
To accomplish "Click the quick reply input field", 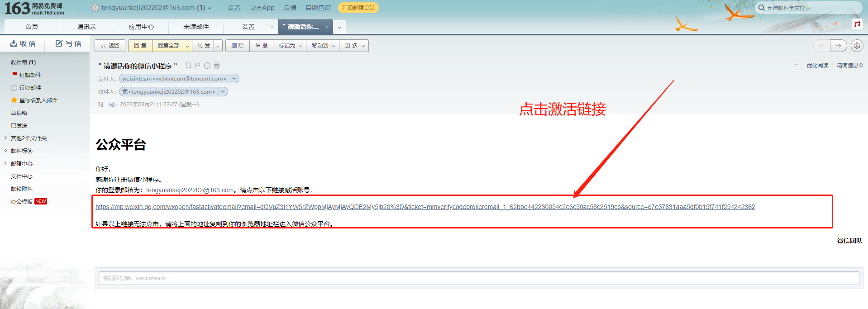I will [x=479, y=278].
